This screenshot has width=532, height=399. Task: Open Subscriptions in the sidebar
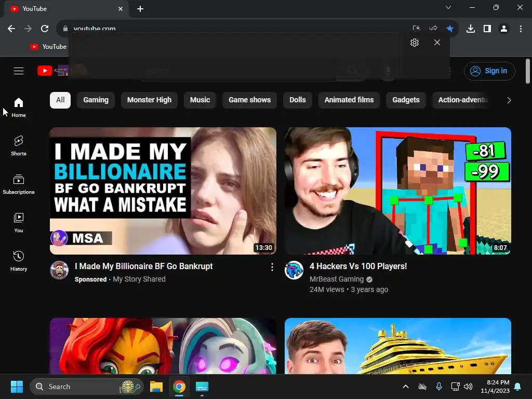pyautogui.click(x=19, y=184)
